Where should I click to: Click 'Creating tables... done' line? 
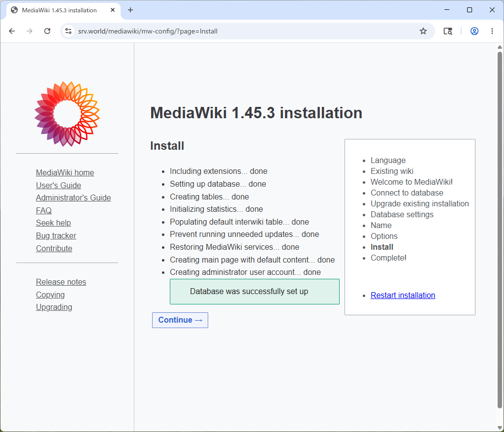pyautogui.click(x=209, y=197)
